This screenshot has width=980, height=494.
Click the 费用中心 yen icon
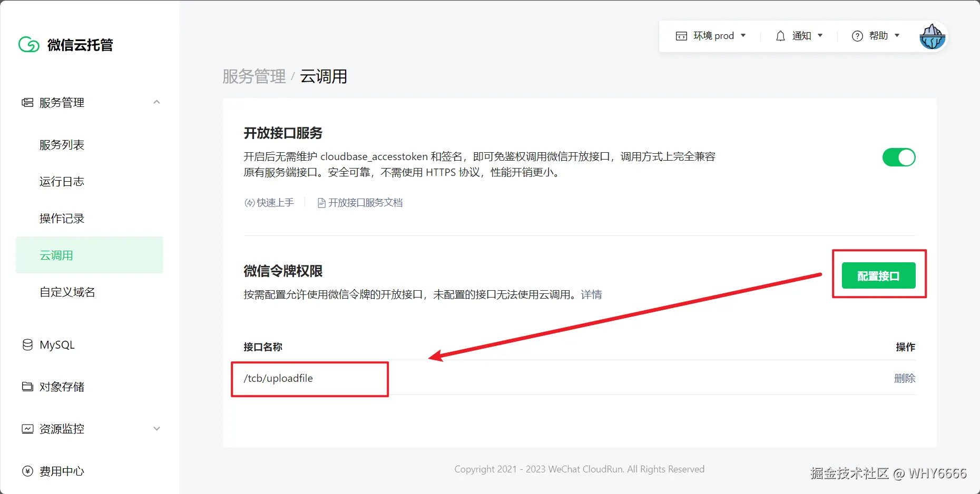click(27, 471)
